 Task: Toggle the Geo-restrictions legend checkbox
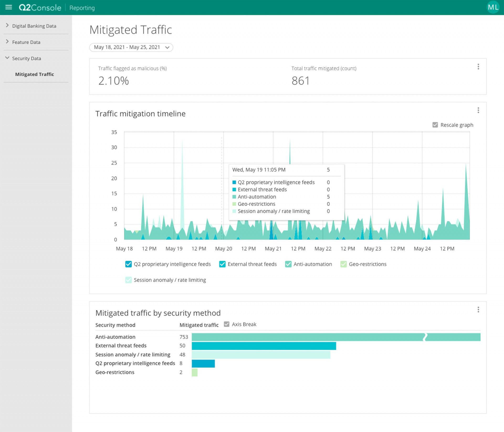(343, 264)
